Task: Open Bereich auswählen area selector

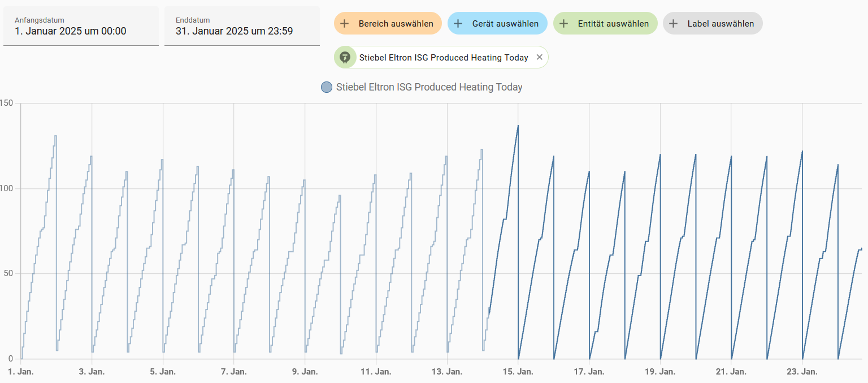Action: pyautogui.click(x=396, y=24)
